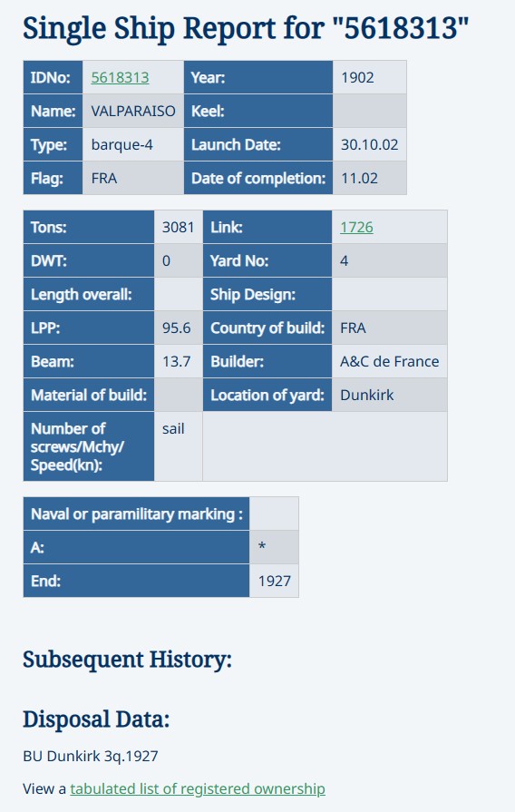Click the sail machinery value cell
The image size is (515, 812).
coord(178,446)
